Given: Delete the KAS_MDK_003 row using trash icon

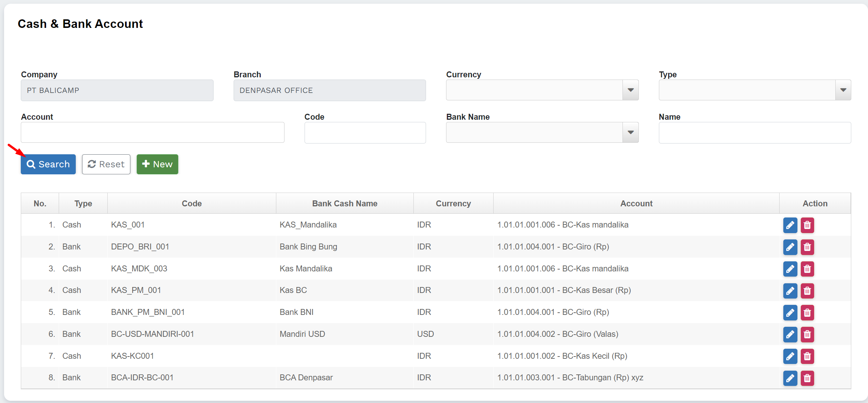Looking at the screenshot, I should (x=807, y=269).
